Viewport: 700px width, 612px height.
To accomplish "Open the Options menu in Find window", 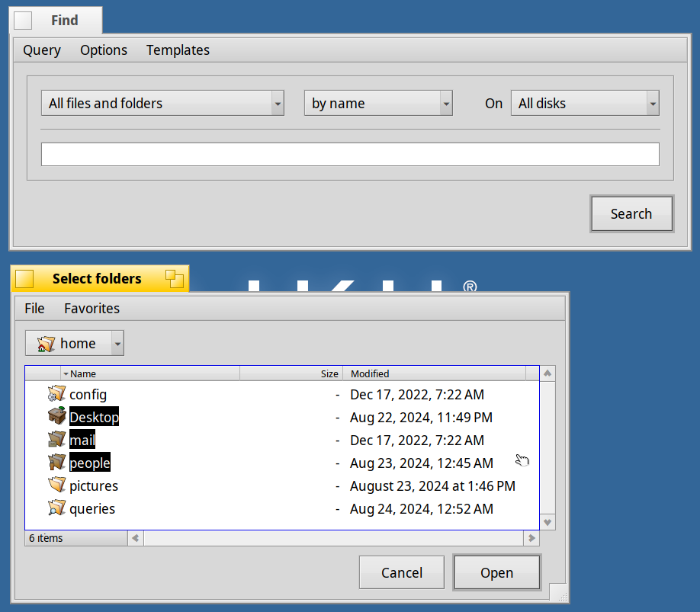I will pyautogui.click(x=104, y=50).
